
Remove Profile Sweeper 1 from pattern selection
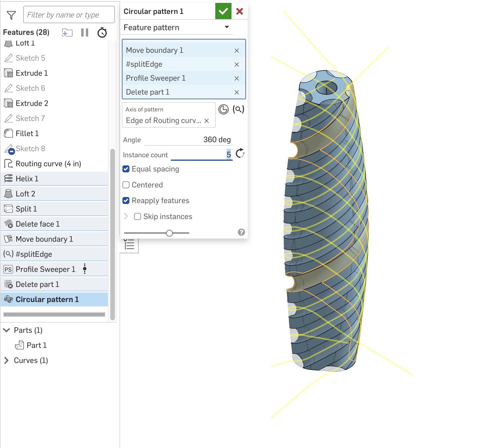237,78
